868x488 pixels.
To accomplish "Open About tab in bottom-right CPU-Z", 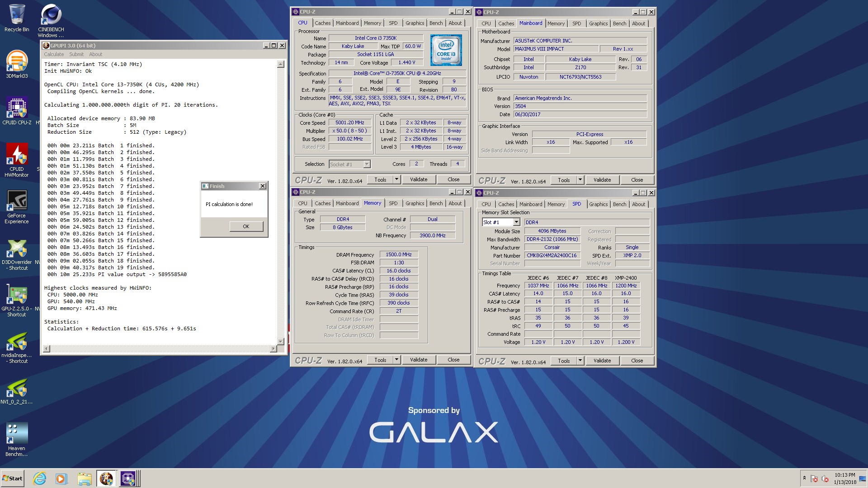I will pos(638,204).
